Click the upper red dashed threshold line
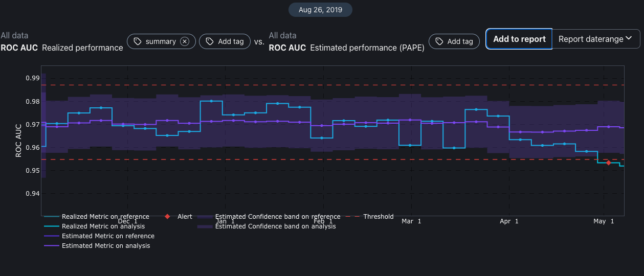This screenshot has width=644, height=276. point(332,85)
